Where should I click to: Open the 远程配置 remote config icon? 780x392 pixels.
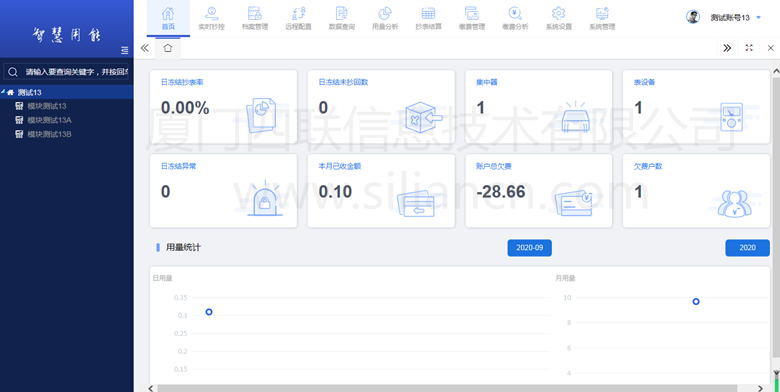coord(298,13)
